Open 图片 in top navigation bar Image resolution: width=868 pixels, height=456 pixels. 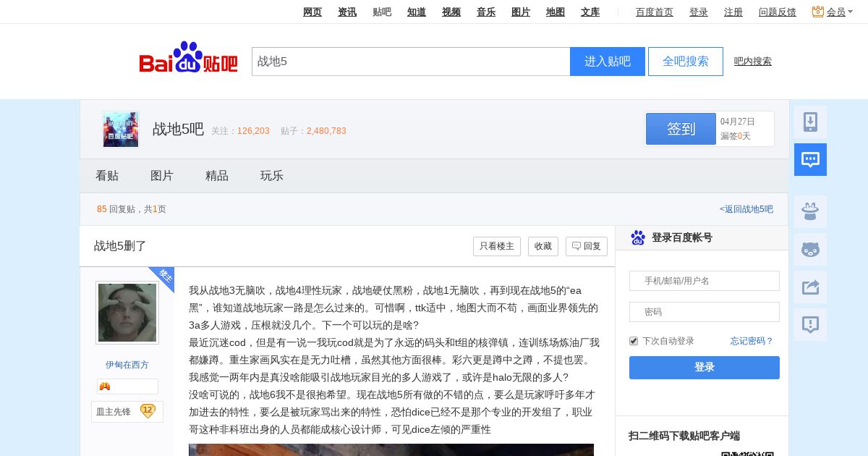(521, 12)
